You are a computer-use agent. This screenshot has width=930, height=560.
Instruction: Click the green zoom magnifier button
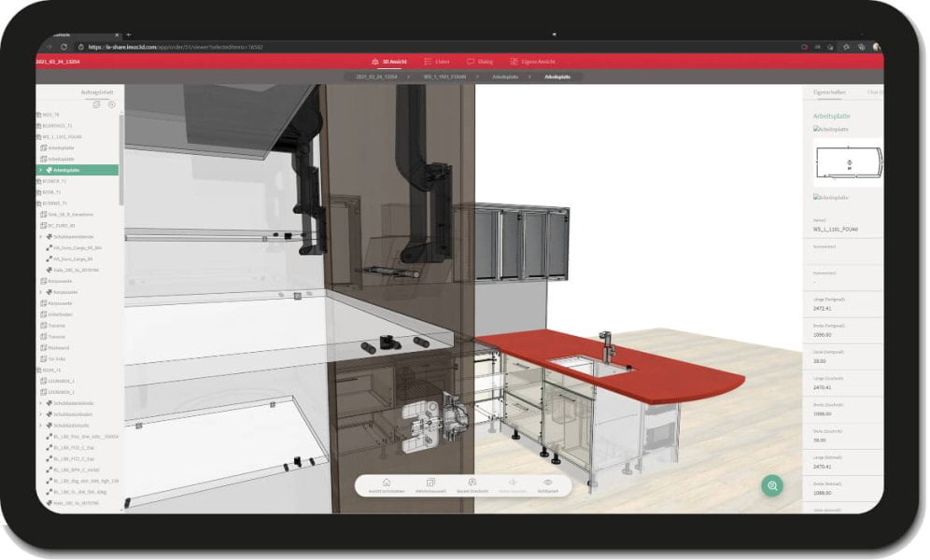[771, 485]
